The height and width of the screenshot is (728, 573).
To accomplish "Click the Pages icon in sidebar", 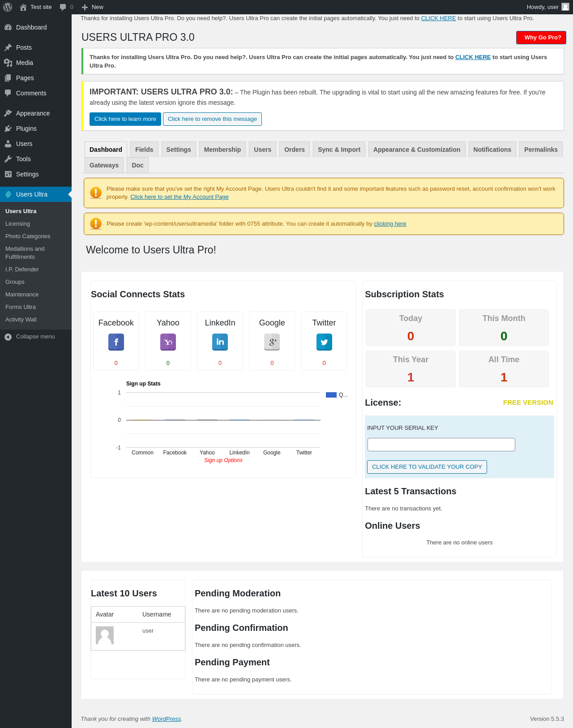I will (8, 78).
